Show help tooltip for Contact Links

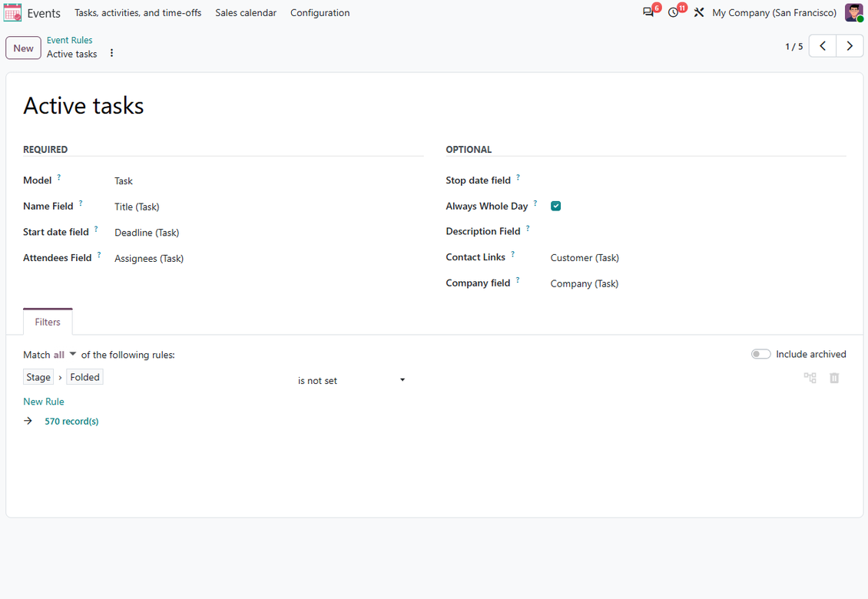[512, 254]
